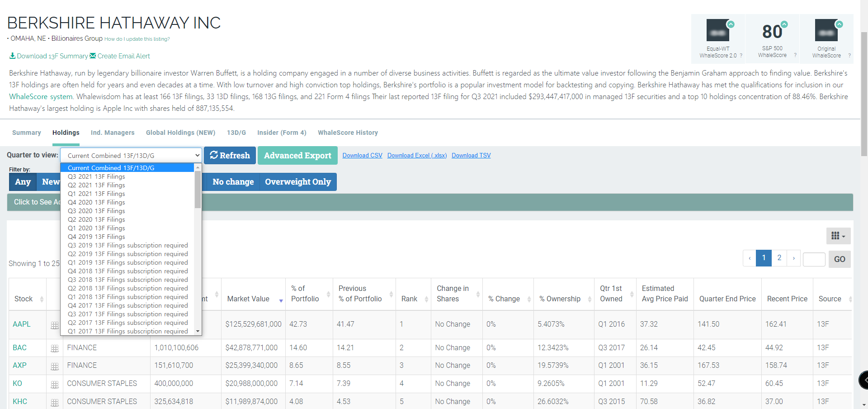
Task: Click the Download CSV link
Action: (362, 155)
